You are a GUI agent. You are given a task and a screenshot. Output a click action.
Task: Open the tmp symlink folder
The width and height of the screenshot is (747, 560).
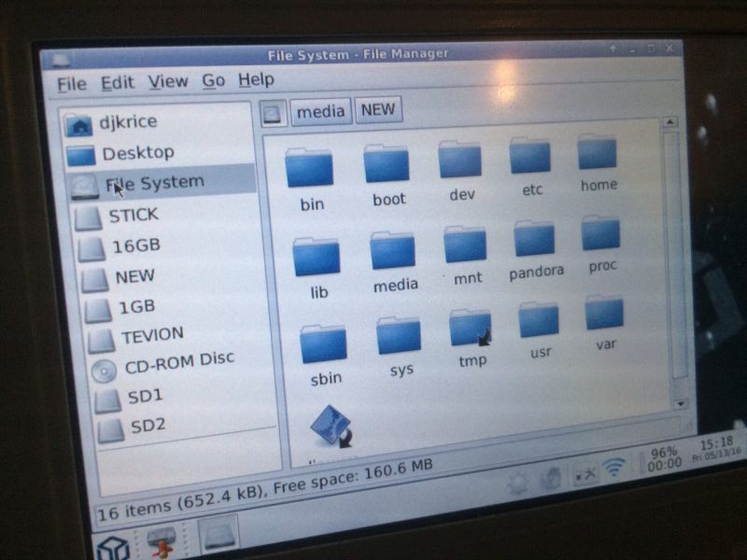[470, 329]
